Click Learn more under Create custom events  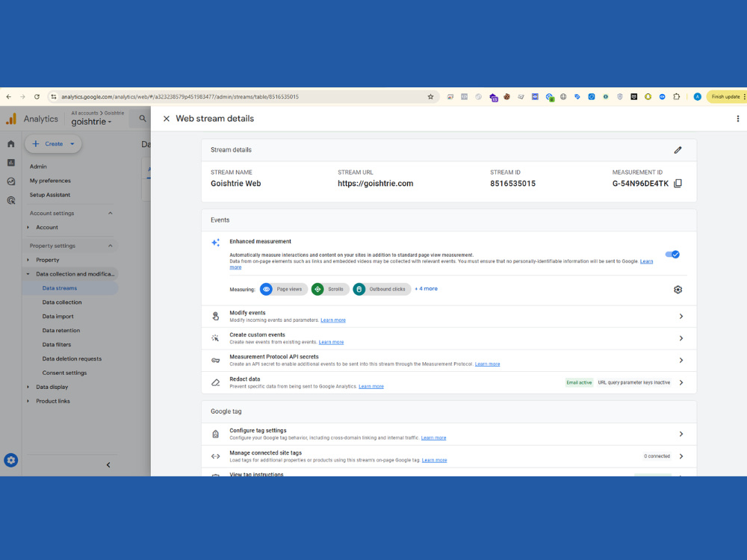tap(331, 342)
